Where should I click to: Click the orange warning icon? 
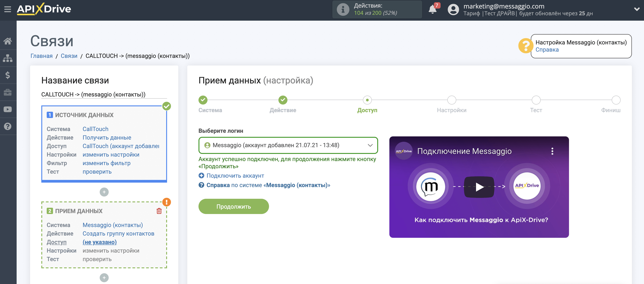tap(166, 202)
